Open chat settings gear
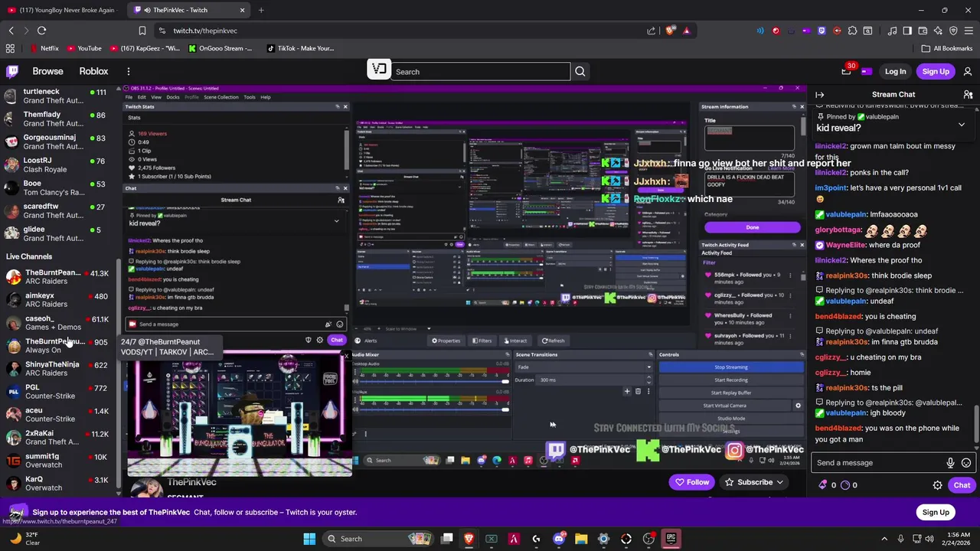980x551 pixels. coord(937,485)
